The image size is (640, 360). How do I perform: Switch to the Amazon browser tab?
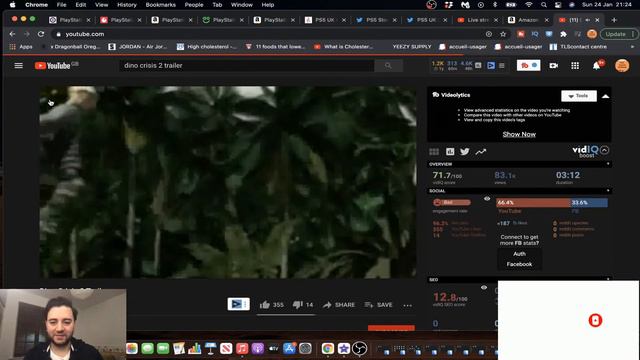[528, 20]
